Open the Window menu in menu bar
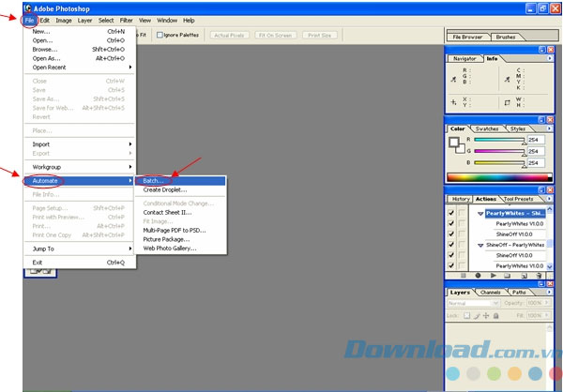Viewport: 563px width, 392px height. [x=167, y=21]
